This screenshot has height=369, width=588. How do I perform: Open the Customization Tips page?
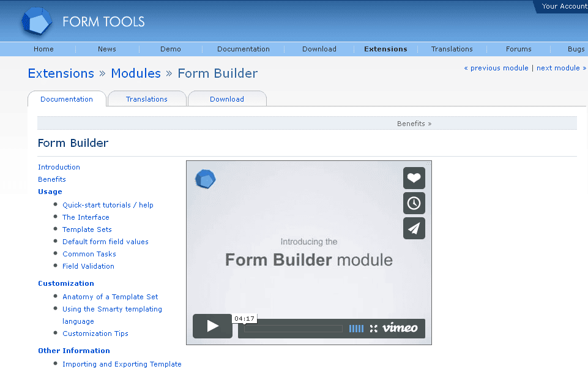95,334
